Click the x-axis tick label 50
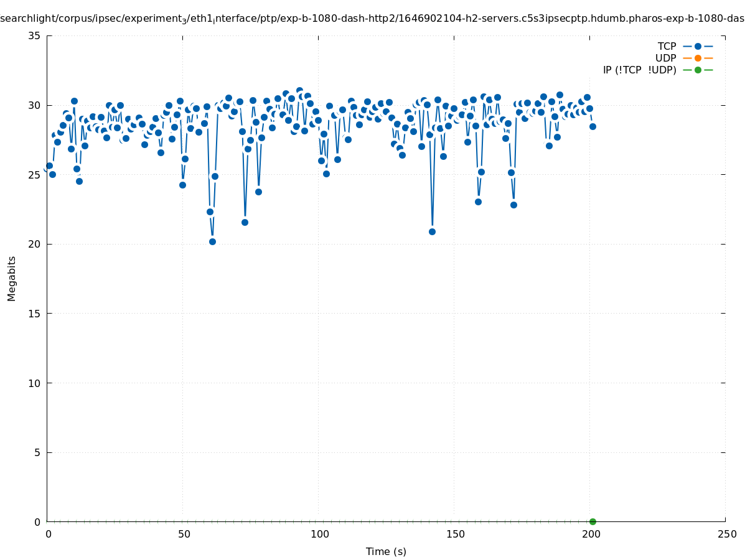 click(184, 534)
